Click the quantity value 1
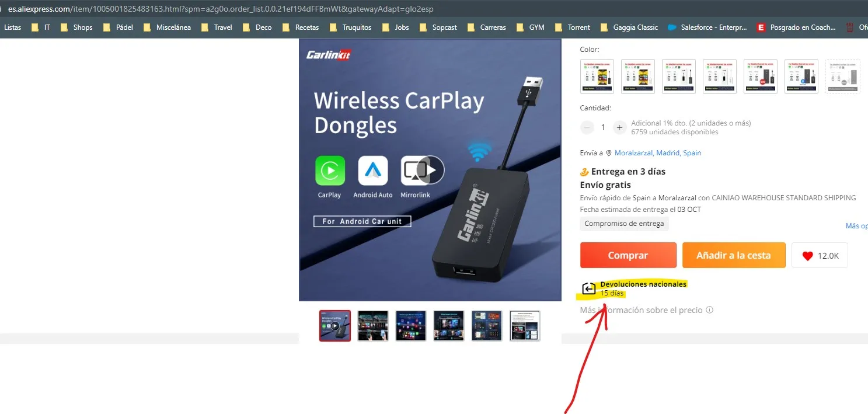 click(603, 127)
